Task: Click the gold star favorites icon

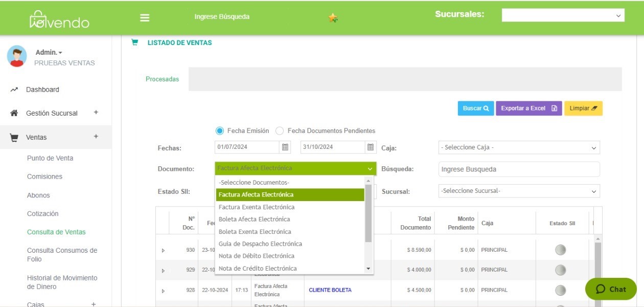Action: pos(333,18)
